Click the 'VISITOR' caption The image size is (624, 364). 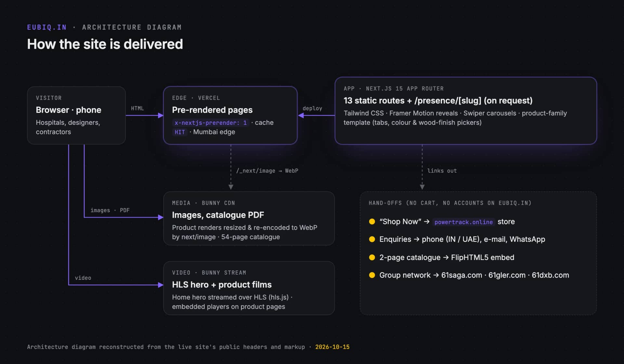49,98
